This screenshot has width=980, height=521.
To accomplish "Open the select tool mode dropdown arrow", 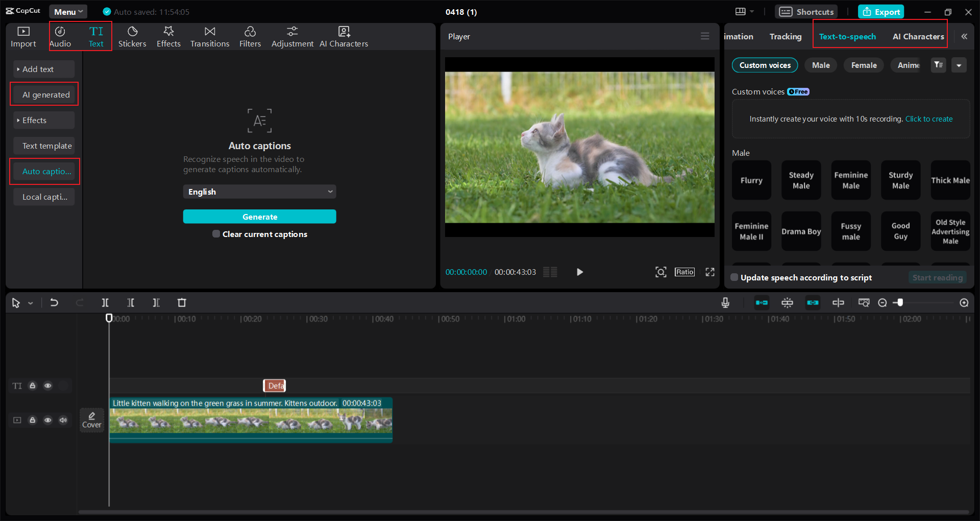I will (x=31, y=303).
